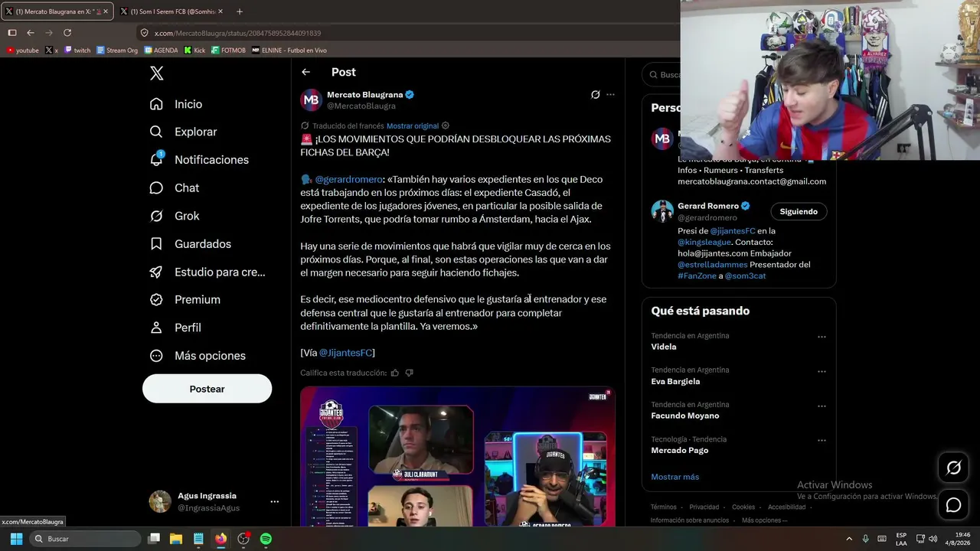
Task: Close the Mercato Blaugrana browser tab
Action: point(106,11)
